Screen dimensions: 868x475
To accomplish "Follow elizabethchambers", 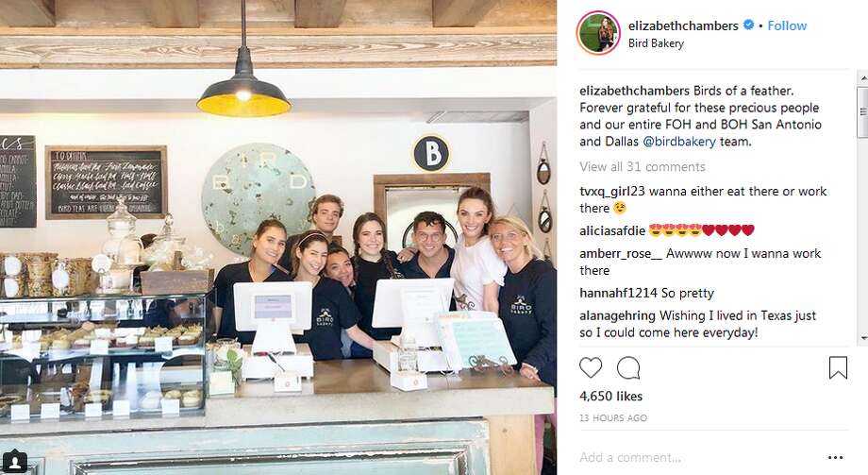I will point(787,25).
